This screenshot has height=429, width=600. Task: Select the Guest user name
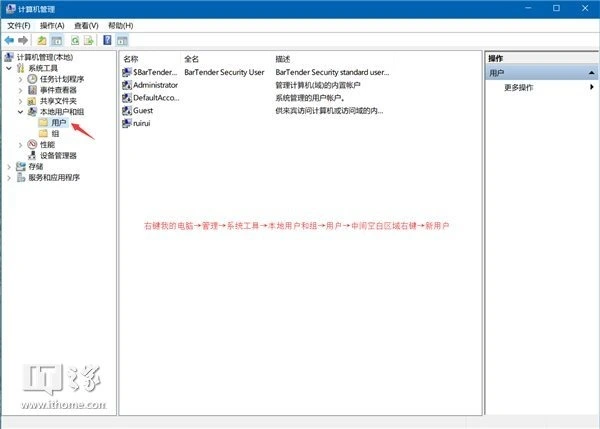tap(143, 111)
